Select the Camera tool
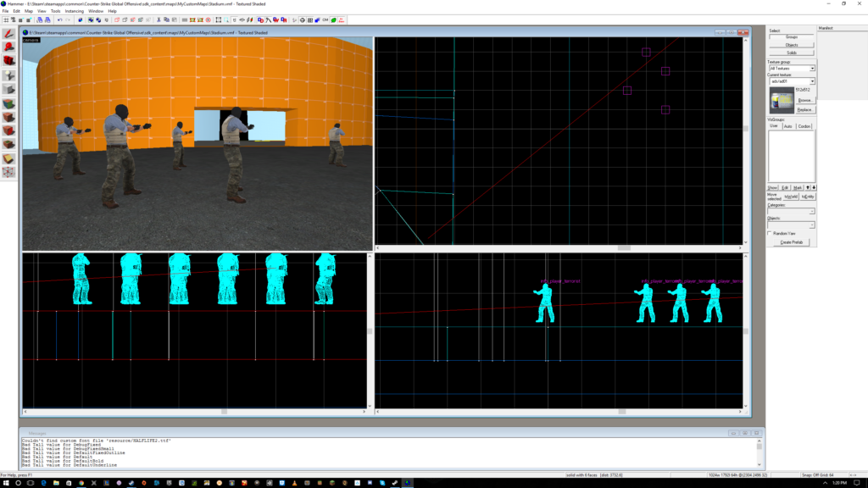The width and height of the screenshot is (868, 488). coord(8,61)
